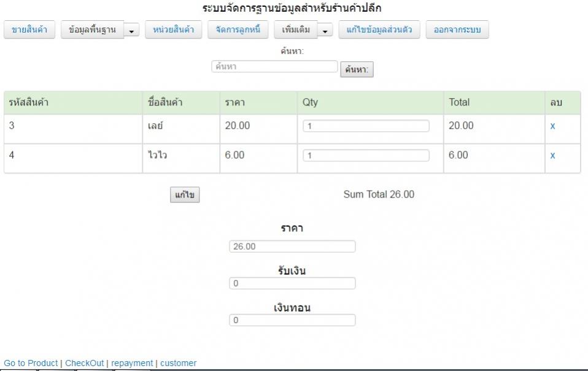Click the รับเงิน received money field
Viewport: 588px width, 371px height.
coord(293,283)
